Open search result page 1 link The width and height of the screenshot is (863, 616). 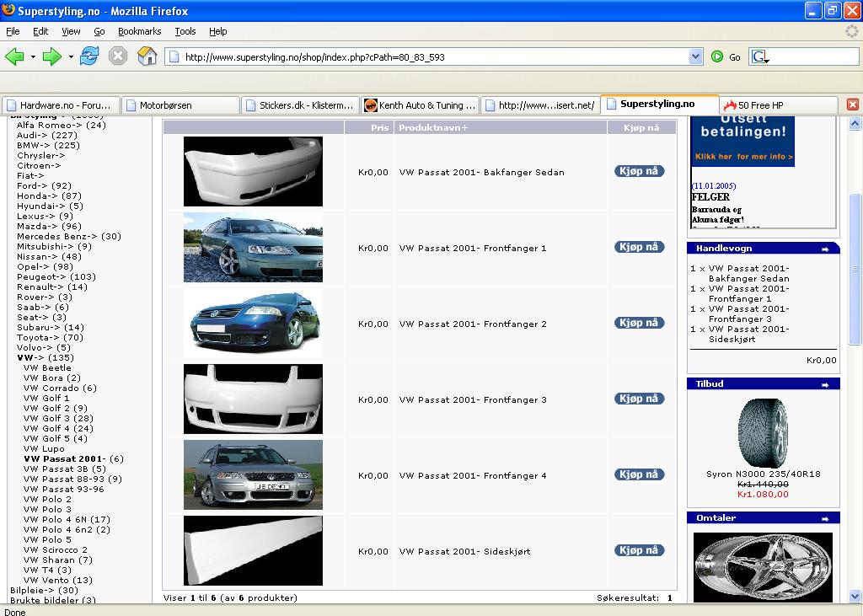point(670,597)
